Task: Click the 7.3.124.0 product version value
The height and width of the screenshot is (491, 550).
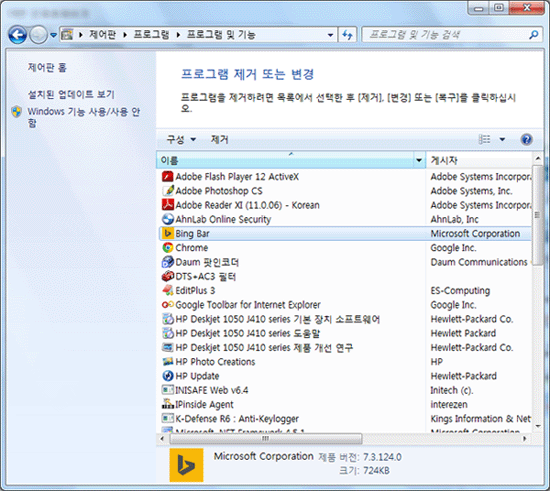Action: point(382,457)
